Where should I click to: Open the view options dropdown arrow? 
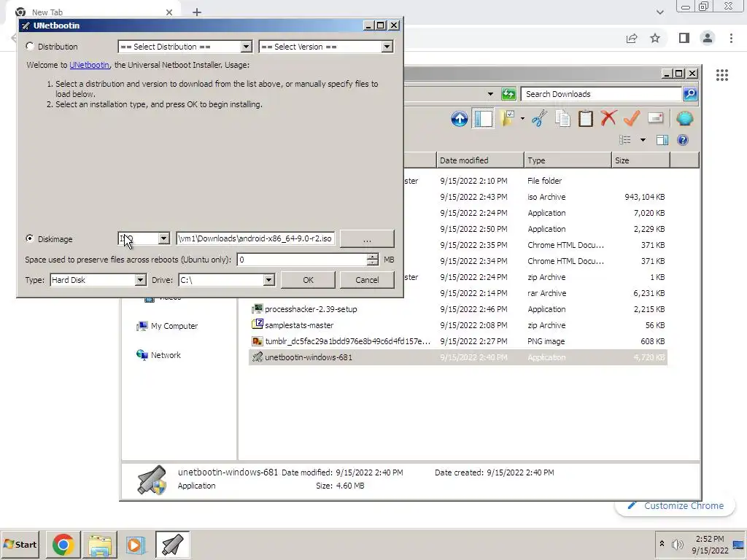tap(643, 140)
